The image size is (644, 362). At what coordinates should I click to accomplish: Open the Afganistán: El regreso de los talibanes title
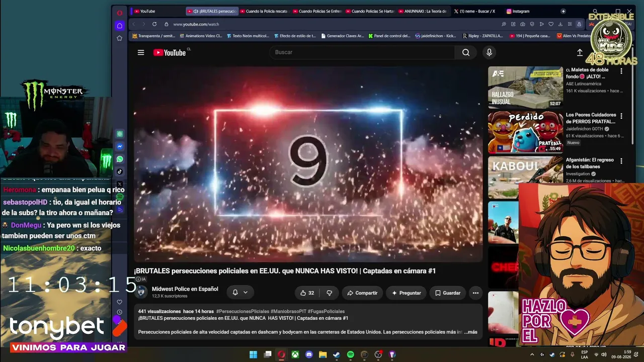pyautogui.click(x=590, y=163)
